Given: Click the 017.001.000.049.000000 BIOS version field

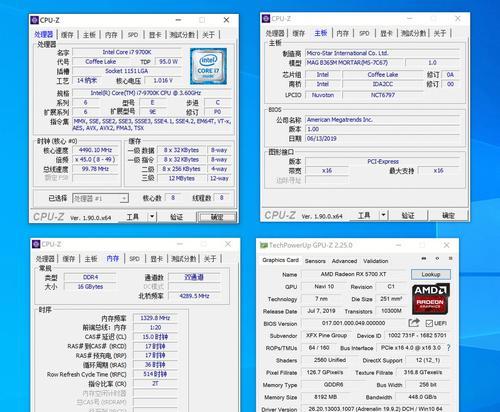Looking at the screenshot, I should pyautogui.click(x=353, y=323).
